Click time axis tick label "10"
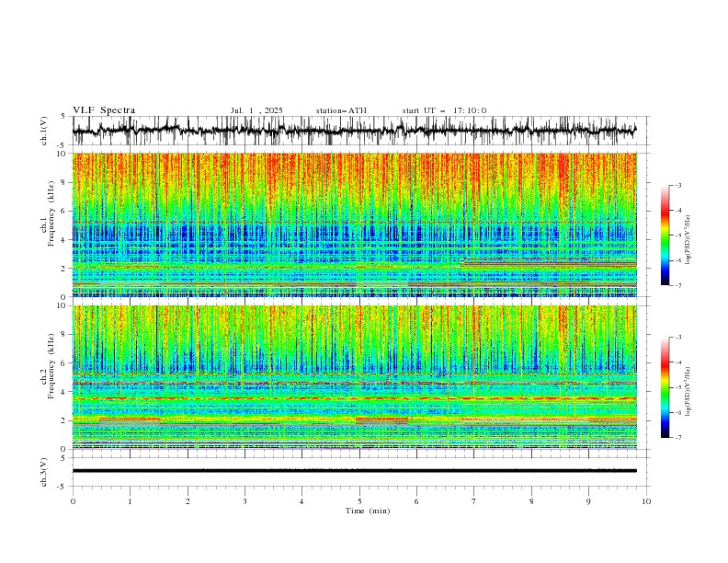The image size is (728, 563). click(646, 501)
